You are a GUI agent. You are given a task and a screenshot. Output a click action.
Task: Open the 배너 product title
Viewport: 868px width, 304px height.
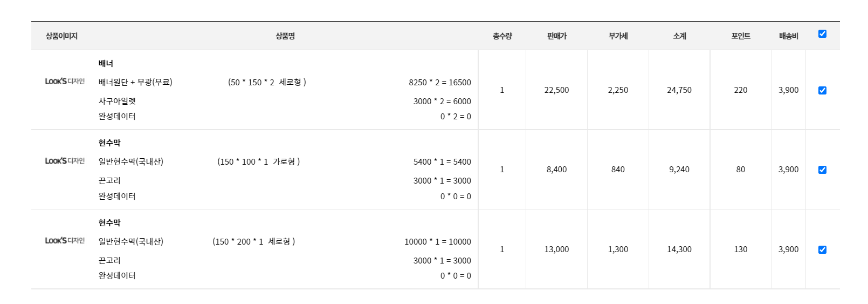tap(106, 64)
